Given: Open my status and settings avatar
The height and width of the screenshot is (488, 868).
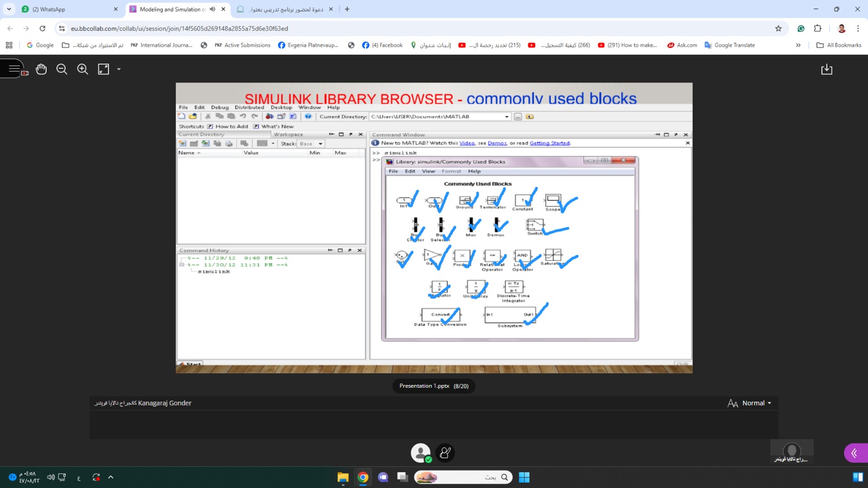Looking at the screenshot, I should tap(420, 453).
